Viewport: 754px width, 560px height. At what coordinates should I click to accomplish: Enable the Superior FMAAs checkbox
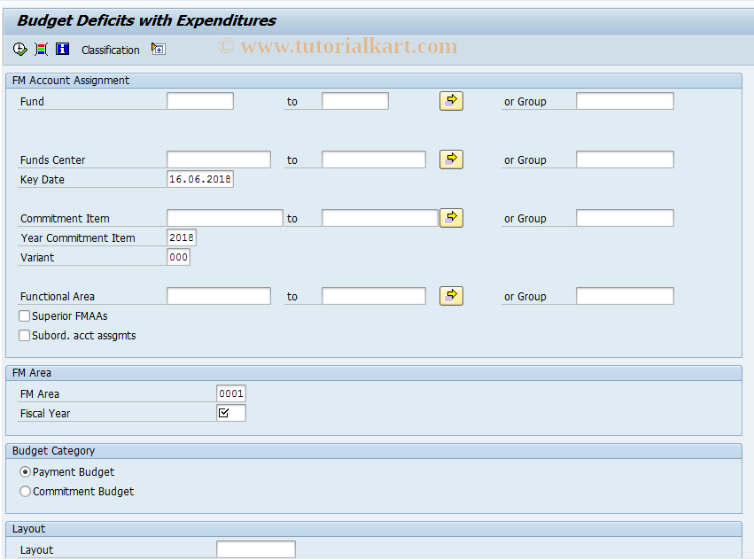25,315
